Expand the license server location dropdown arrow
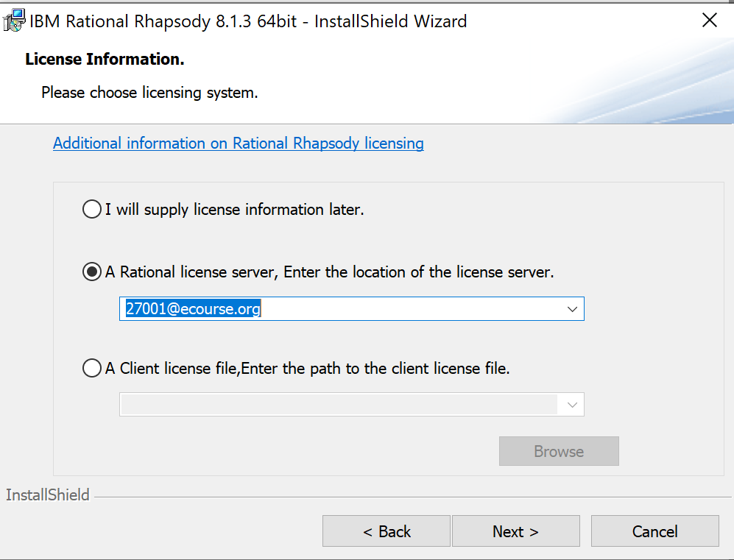This screenshot has height=560, width=734. (572, 309)
